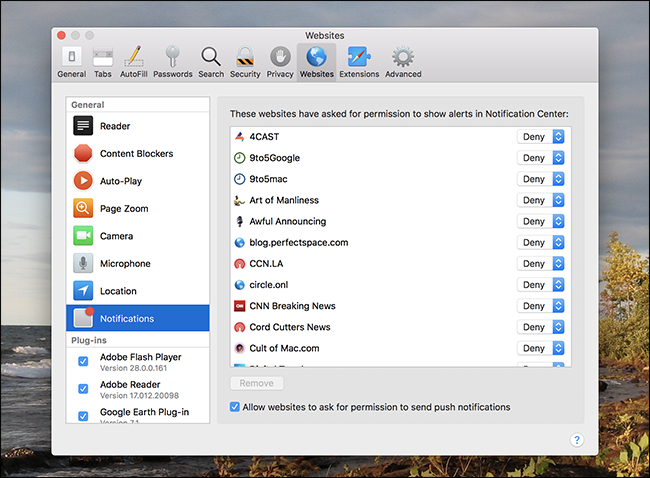Switch to the Websites tab label

coord(317,74)
